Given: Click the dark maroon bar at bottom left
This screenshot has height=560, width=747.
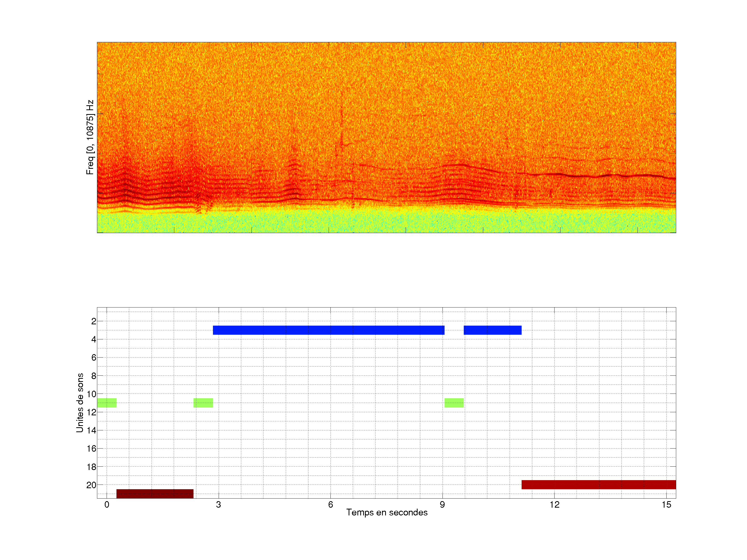Looking at the screenshot, I should (155, 494).
